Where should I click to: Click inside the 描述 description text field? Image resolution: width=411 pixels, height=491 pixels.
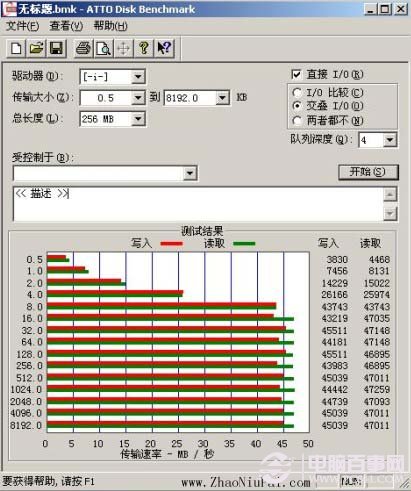[x=198, y=204]
